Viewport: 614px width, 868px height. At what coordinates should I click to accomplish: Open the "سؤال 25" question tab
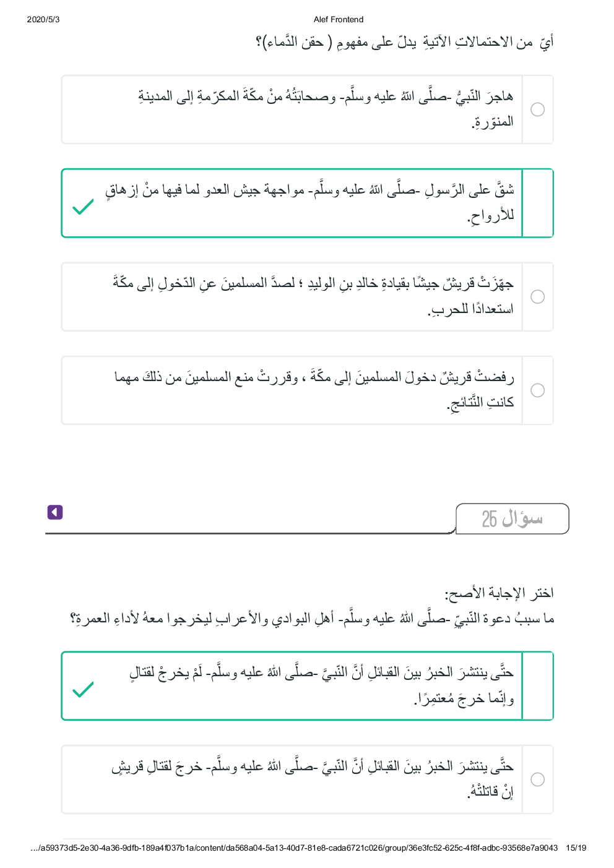512,518
